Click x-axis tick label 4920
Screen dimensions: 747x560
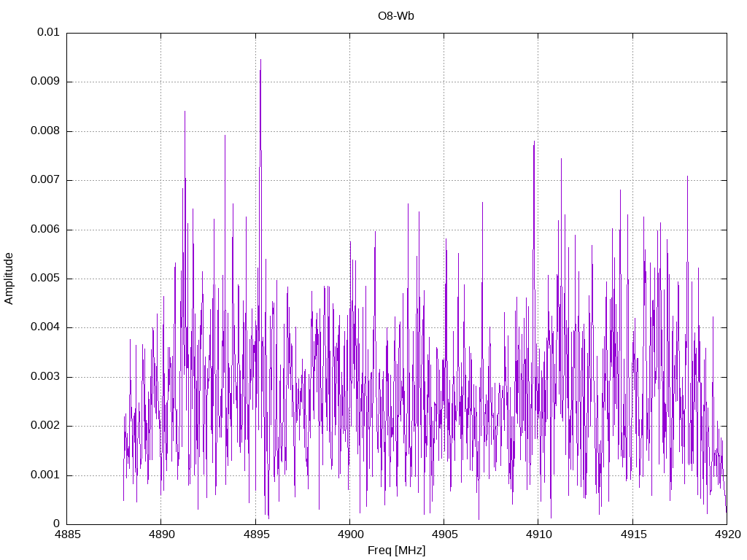(727, 534)
